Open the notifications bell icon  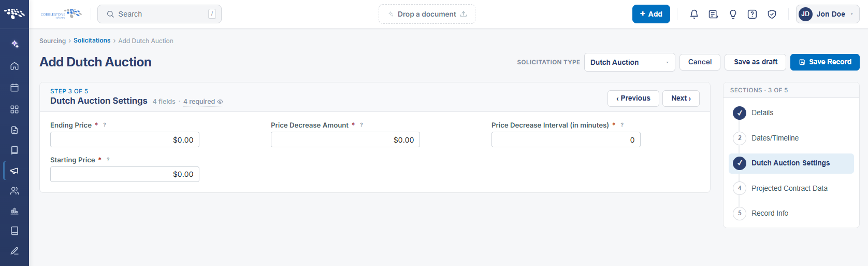pyautogui.click(x=694, y=14)
